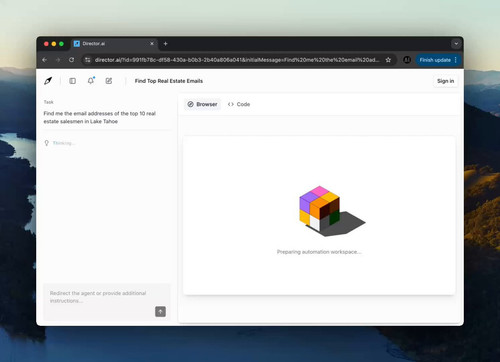The image size is (500, 362).
Task: Switch to the Browser tab
Action: click(x=202, y=104)
